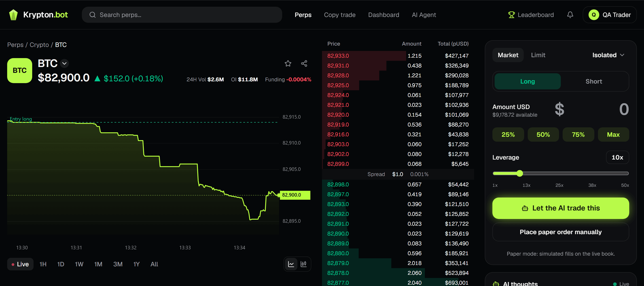Image resolution: width=644 pixels, height=286 pixels.
Task: Set leverage slider to the 50x end
Action: pos(627,173)
